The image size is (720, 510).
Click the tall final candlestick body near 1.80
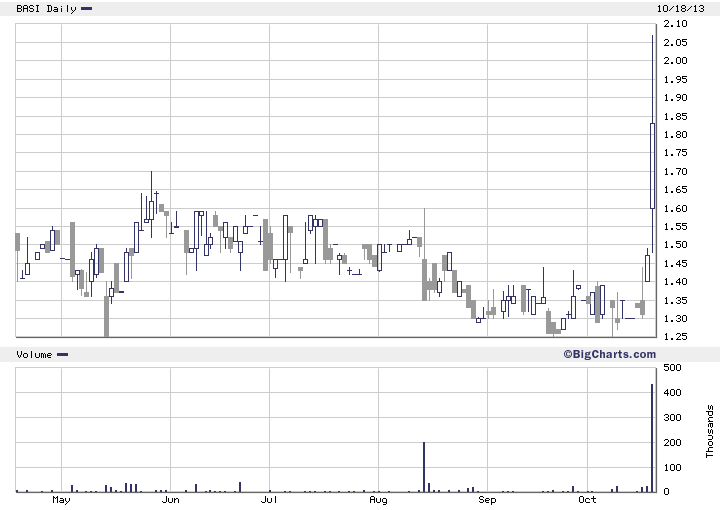point(652,166)
